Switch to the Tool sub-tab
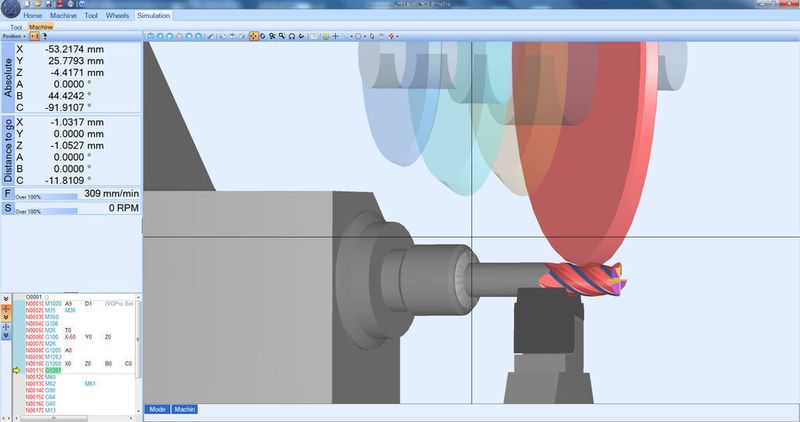This screenshot has height=422, width=800. [16, 27]
